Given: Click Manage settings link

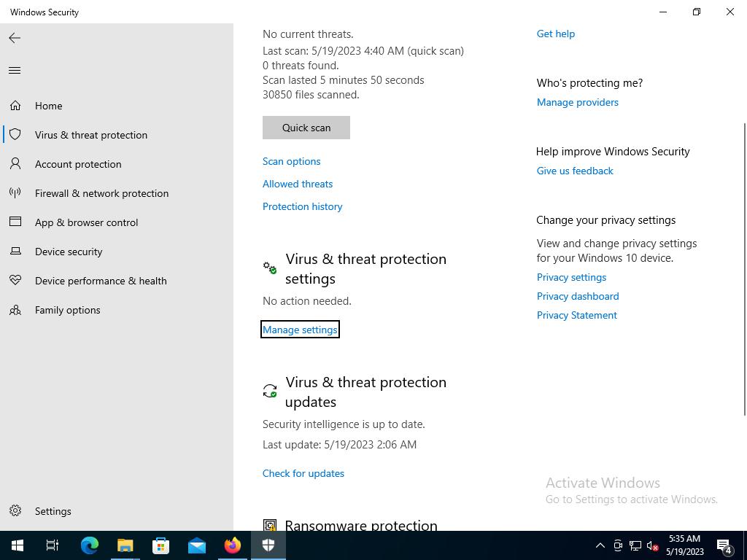Looking at the screenshot, I should point(300,330).
